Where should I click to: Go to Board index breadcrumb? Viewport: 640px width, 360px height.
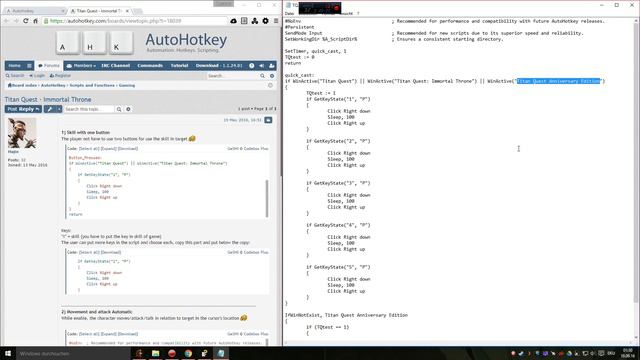click(x=22, y=86)
